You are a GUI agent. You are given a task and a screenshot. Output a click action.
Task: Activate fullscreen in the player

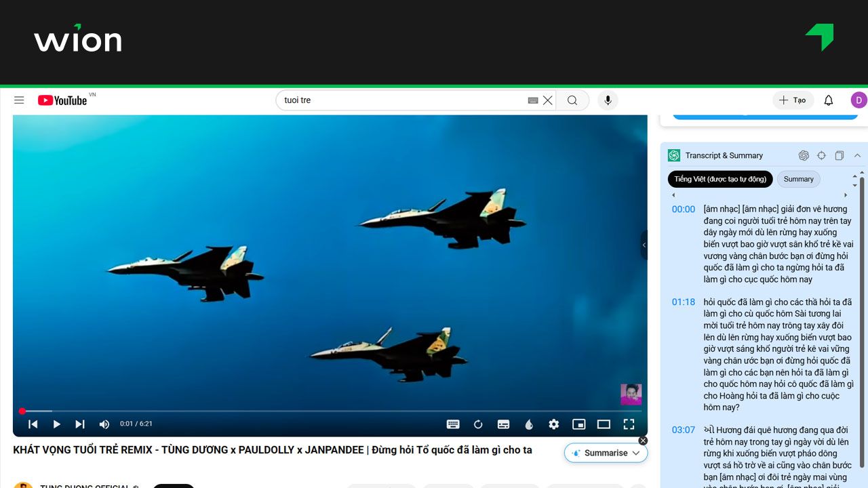pos(629,424)
